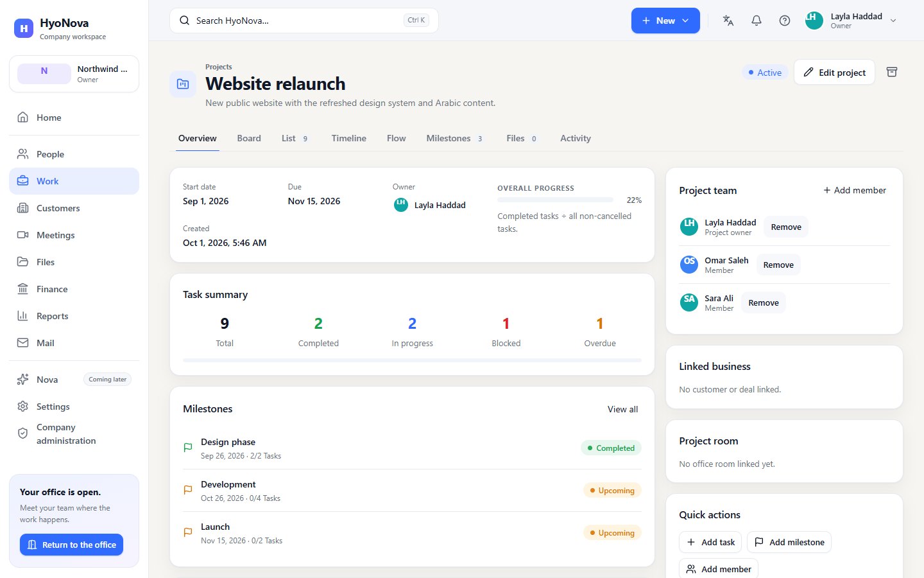The image size is (924, 578).
Task: Click Return to the office button
Action: (x=71, y=545)
